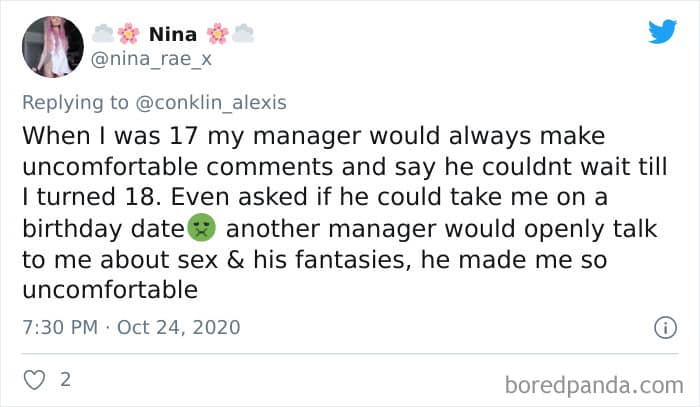Screen dimensions: 700x407
Task: Click the Twitter bird logo
Action: (662, 32)
